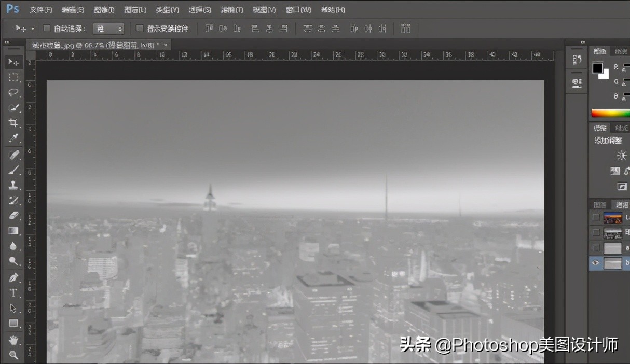Toggle visibility of the bottom layer
The height and width of the screenshot is (364, 630).
(595, 263)
